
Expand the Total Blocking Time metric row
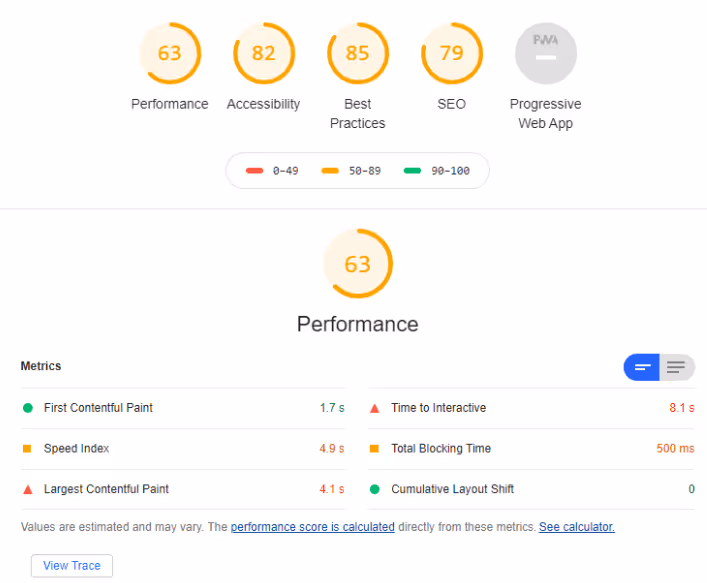[531, 449]
